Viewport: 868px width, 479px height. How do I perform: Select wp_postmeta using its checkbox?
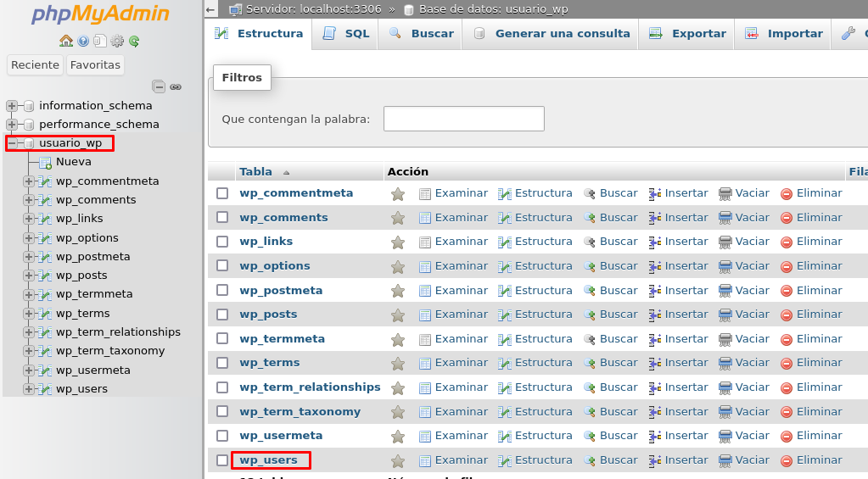(x=222, y=290)
